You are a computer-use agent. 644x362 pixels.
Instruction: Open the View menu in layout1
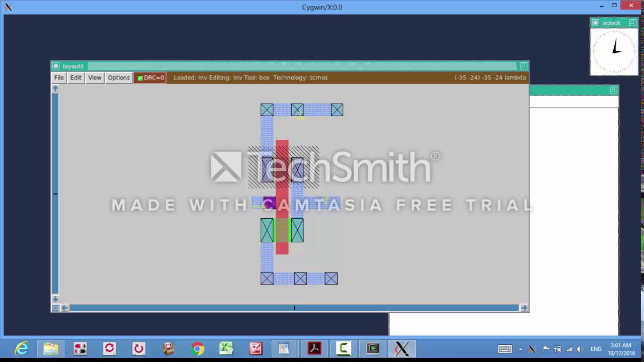pyautogui.click(x=95, y=77)
